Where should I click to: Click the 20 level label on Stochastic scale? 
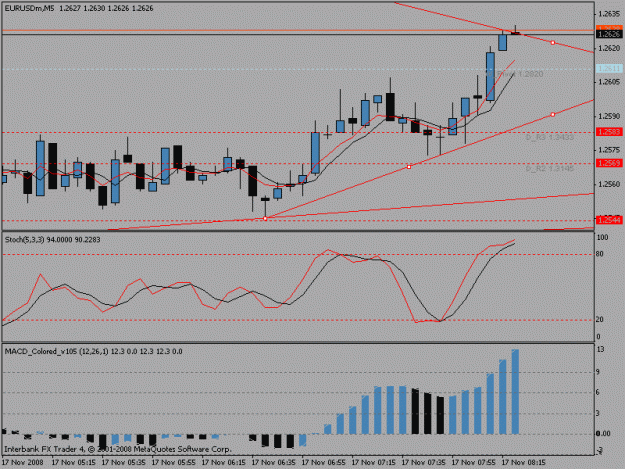[599, 319]
